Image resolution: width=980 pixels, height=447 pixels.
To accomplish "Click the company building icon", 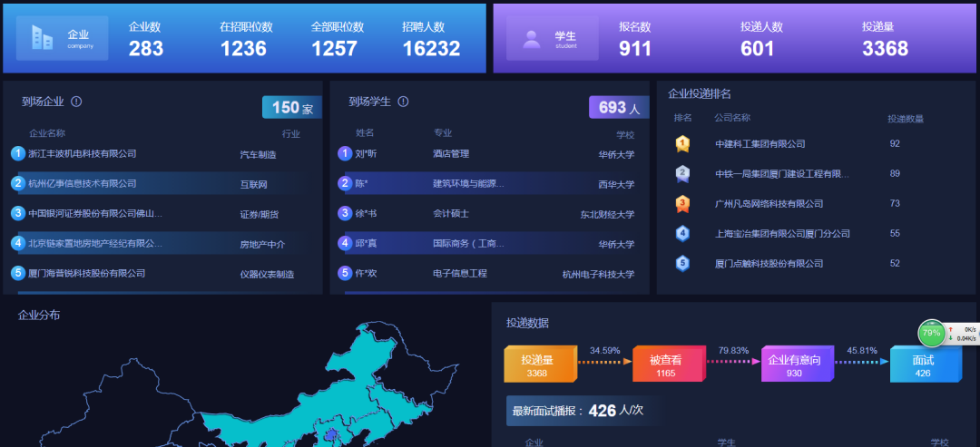I will [x=42, y=38].
